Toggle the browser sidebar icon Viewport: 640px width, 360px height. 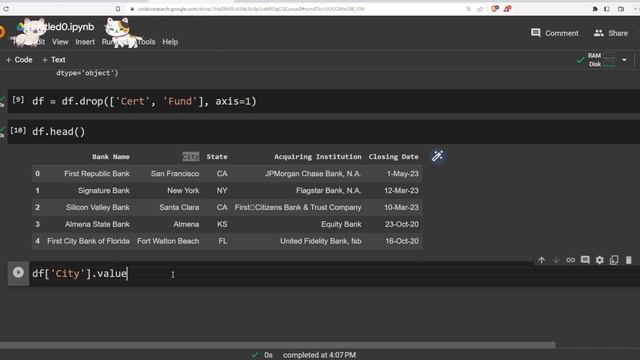(607, 9)
